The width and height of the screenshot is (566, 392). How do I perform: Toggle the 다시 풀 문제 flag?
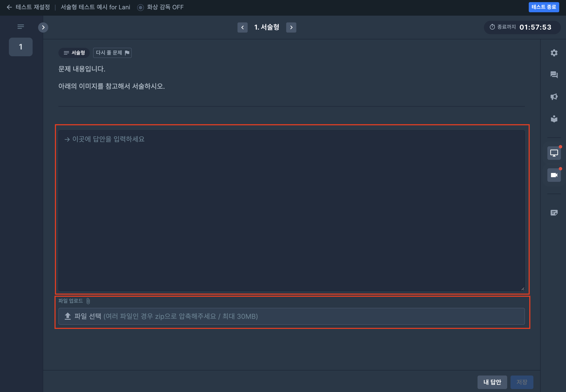112,53
